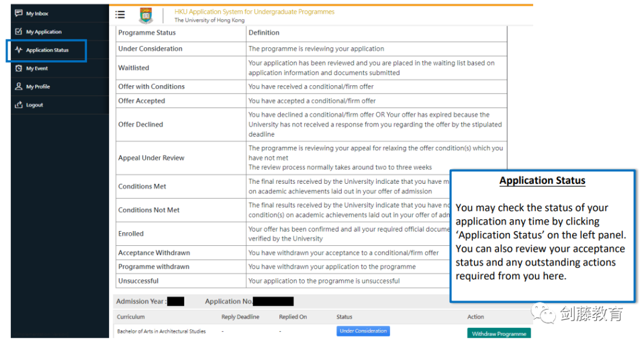Click the My Profile person icon
The height and width of the screenshot is (342, 644).
pyautogui.click(x=18, y=87)
